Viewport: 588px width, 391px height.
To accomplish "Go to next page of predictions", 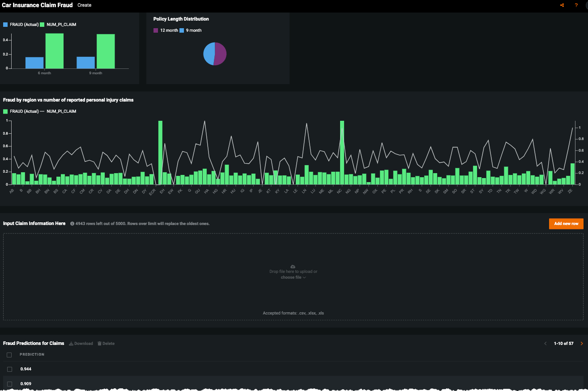I will pyautogui.click(x=581, y=344).
